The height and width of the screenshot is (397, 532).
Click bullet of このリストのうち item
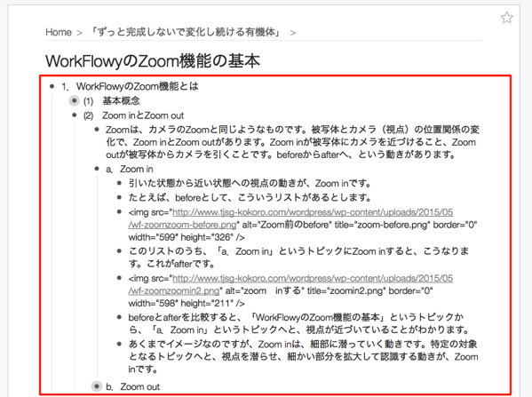pyautogui.click(x=119, y=251)
